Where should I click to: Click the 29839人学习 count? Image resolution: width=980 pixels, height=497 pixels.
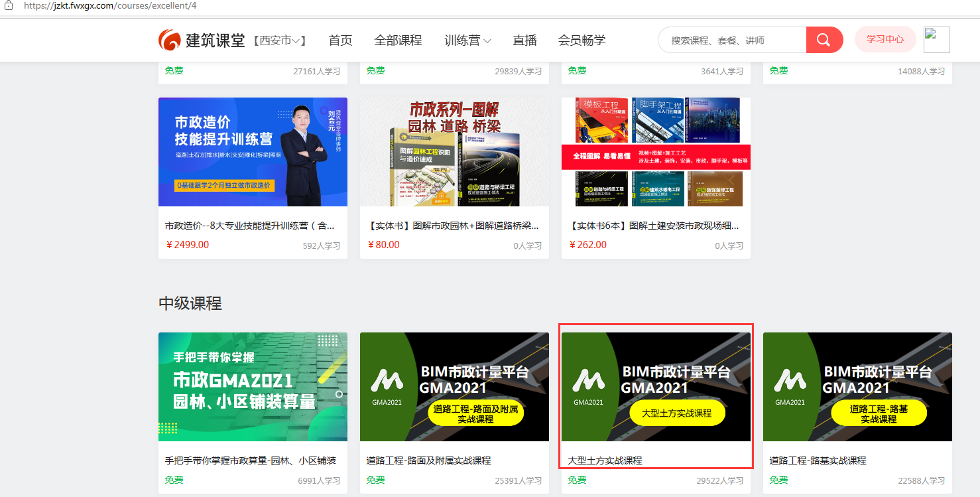coord(519,72)
